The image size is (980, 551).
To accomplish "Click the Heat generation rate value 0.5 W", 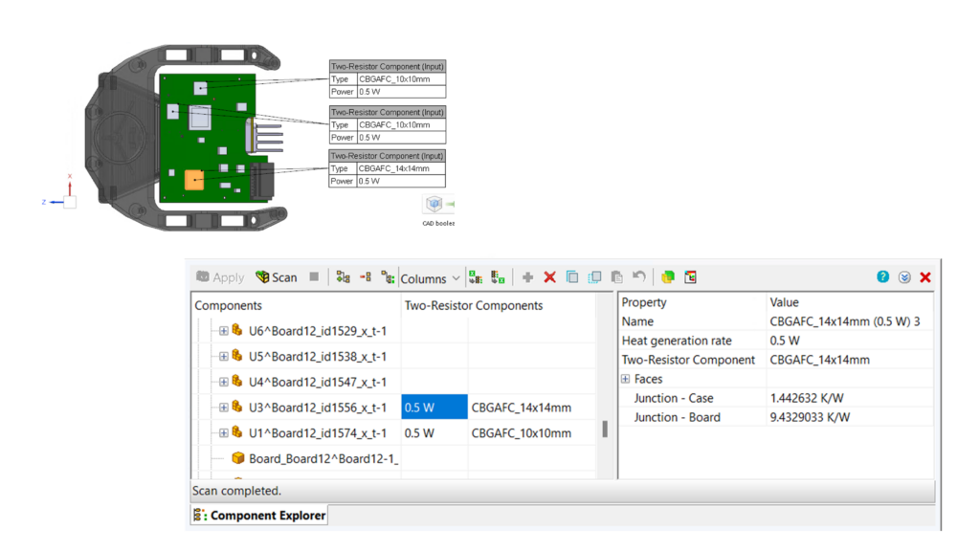I will 785,341.
